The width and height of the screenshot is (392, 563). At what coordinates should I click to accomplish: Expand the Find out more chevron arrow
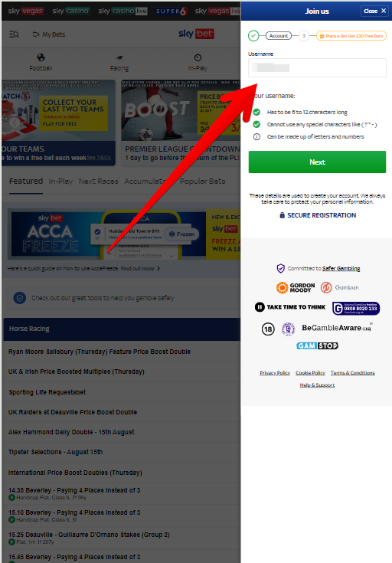[x=158, y=268]
